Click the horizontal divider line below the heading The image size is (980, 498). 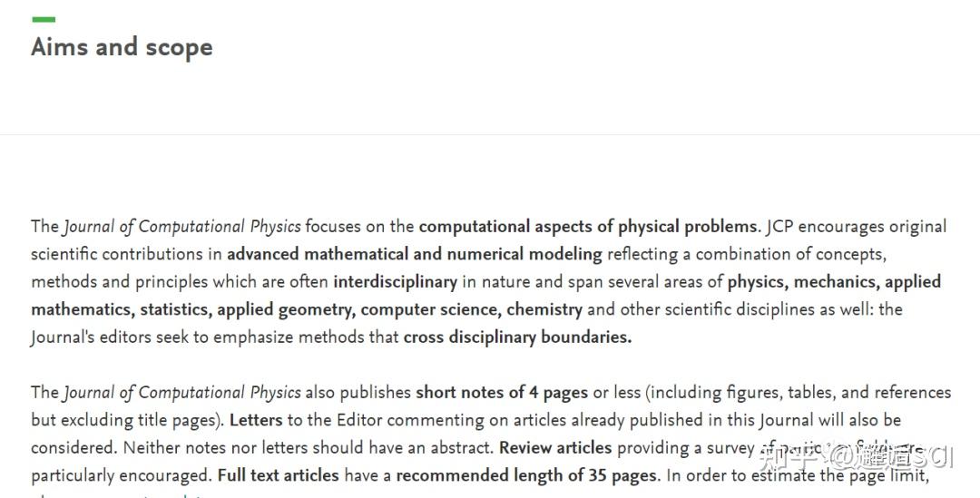pyautogui.click(x=490, y=134)
